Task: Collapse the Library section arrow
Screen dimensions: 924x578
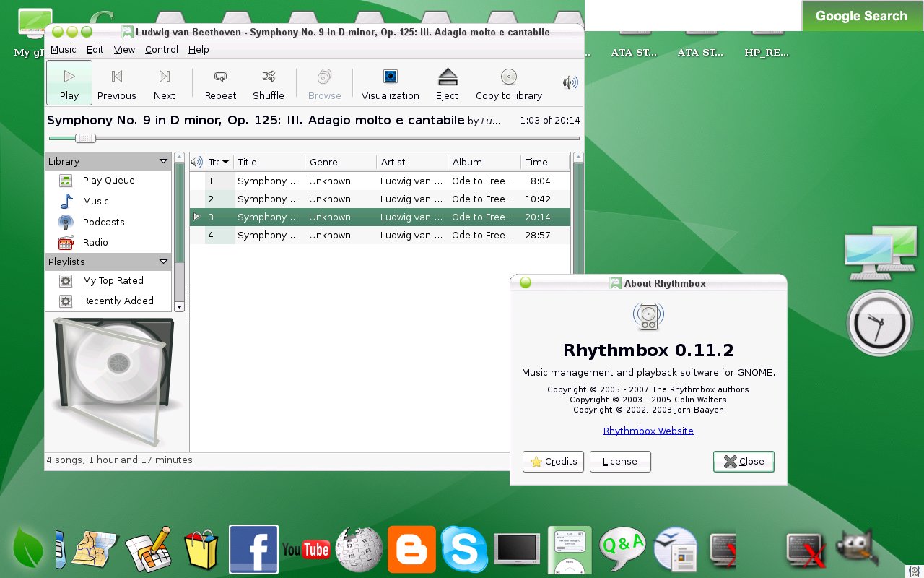Action: [163, 161]
